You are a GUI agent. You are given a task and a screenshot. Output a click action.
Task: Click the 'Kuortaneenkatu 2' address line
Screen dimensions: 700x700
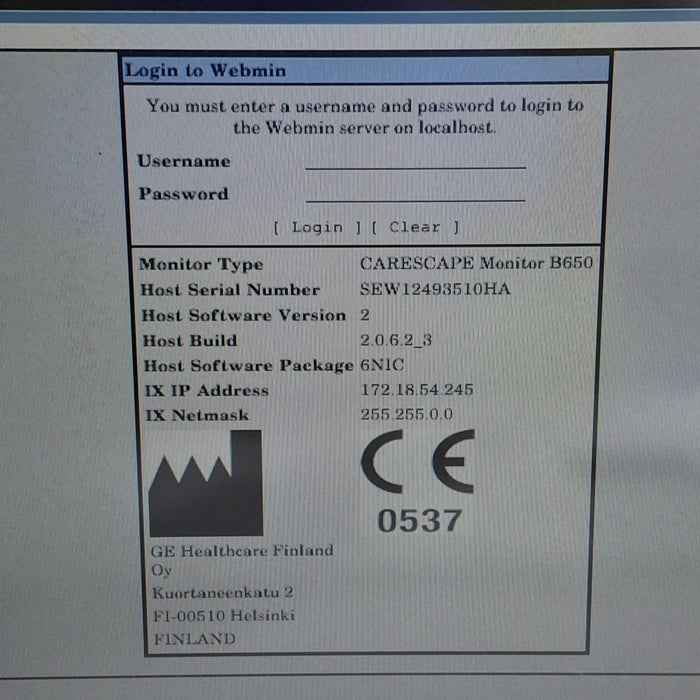pyautogui.click(x=223, y=593)
